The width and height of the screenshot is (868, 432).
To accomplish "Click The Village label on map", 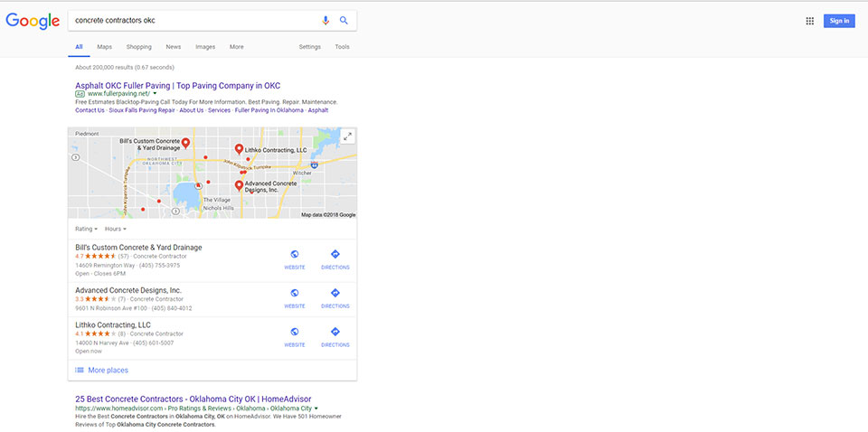I will tap(216, 200).
